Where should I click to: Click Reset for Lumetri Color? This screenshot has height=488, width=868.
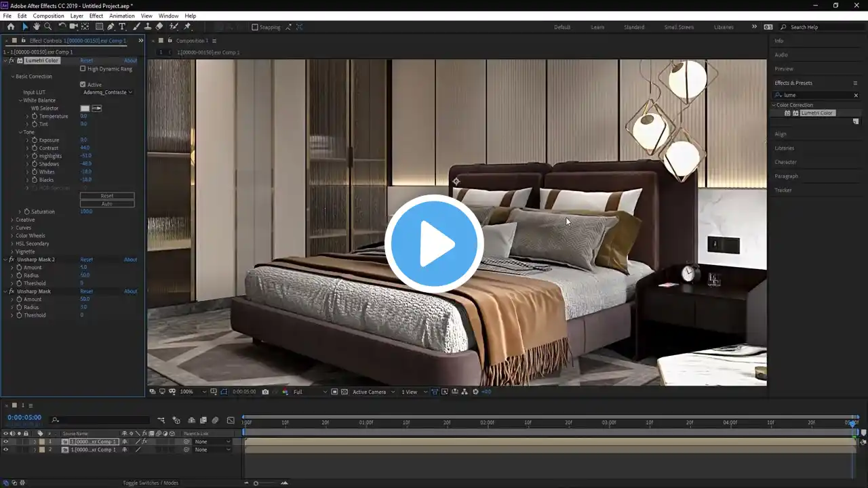86,60
